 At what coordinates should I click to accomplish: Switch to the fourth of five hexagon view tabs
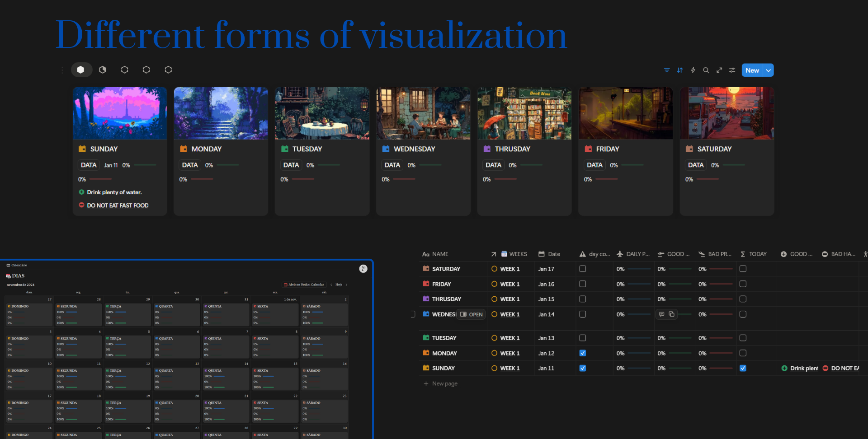[146, 70]
